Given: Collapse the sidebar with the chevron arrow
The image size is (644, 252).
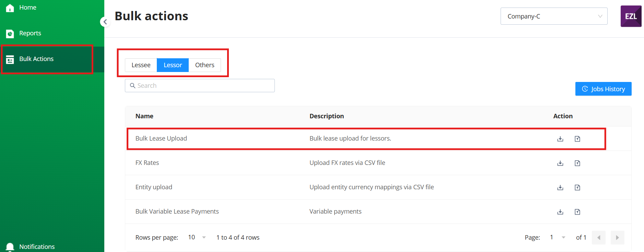Looking at the screenshot, I should click(x=105, y=22).
